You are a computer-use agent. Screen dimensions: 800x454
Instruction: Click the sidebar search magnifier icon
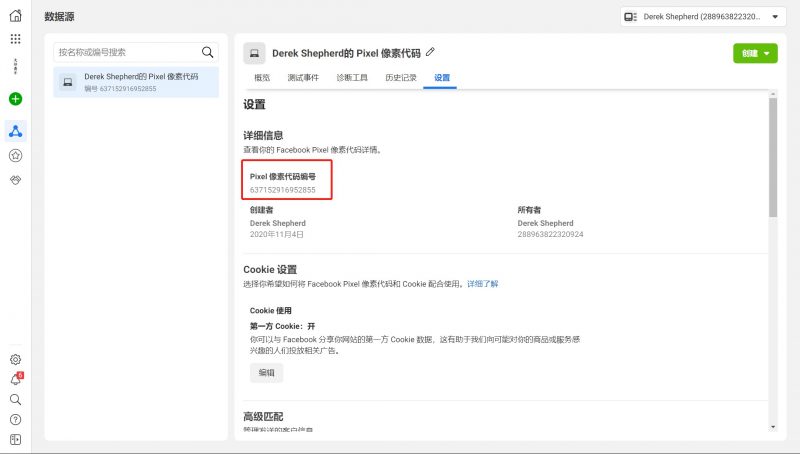16,399
